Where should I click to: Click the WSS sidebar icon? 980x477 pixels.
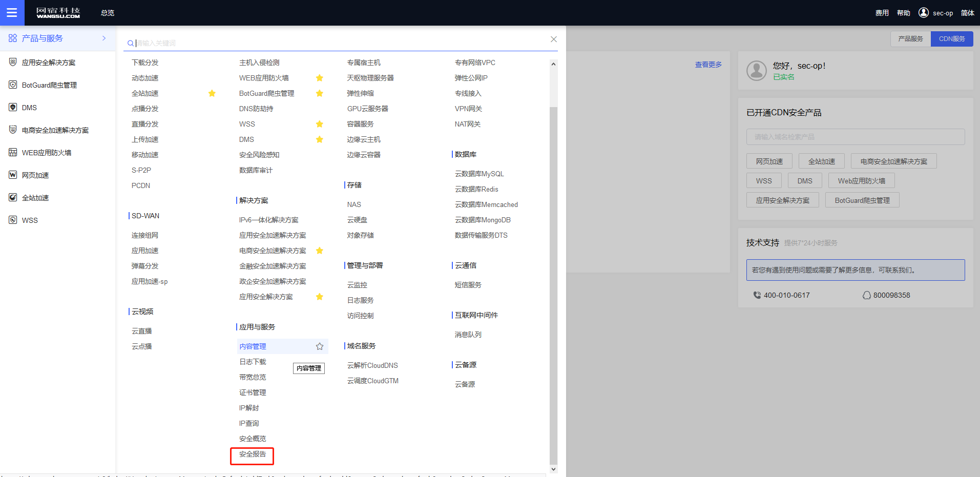coord(13,220)
